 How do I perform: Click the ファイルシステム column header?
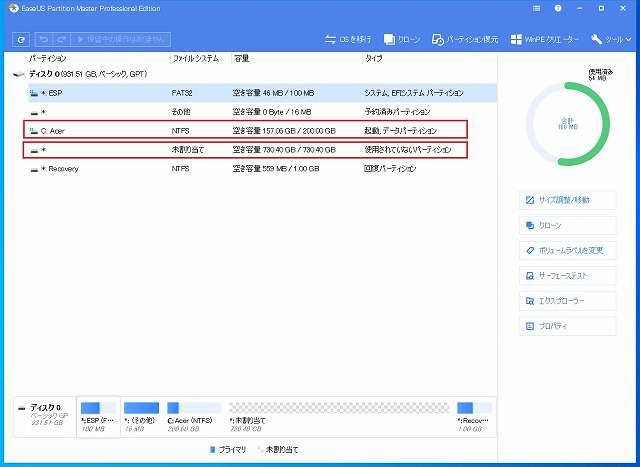click(196, 58)
